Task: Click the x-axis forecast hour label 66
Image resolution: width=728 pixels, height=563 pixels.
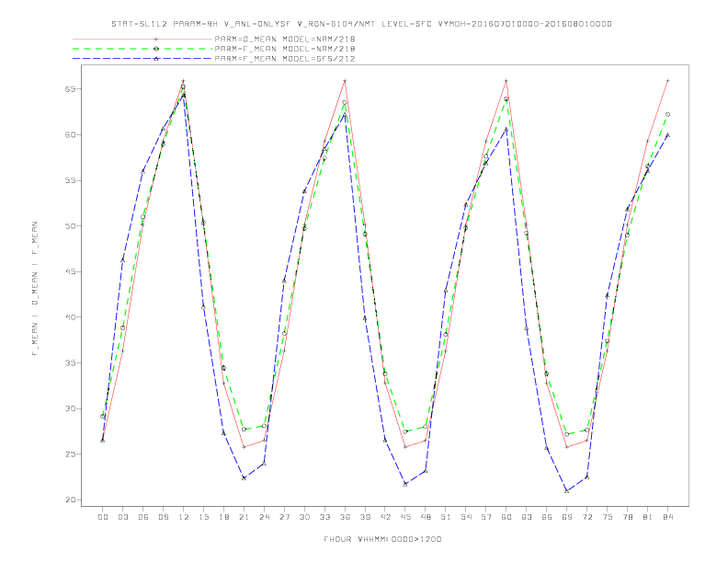Action: [x=547, y=517]
